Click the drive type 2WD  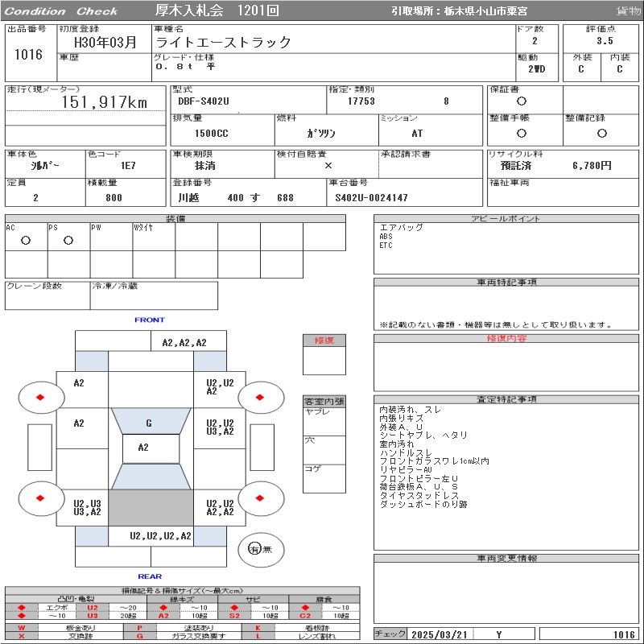[536, 69]
